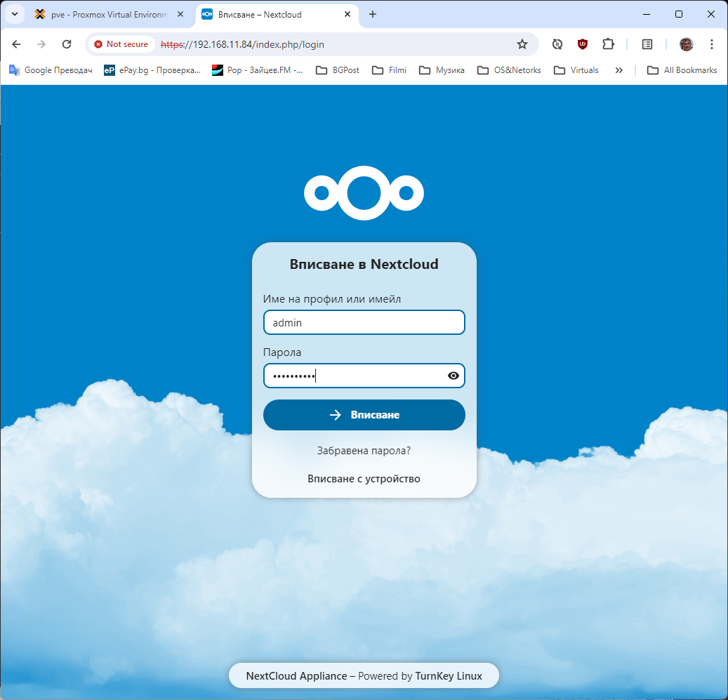The width and height of the screenshot is (728, 700).
Task: Click the Nextcloud logo
Action: pyautogui.click(x=364, y=192)
